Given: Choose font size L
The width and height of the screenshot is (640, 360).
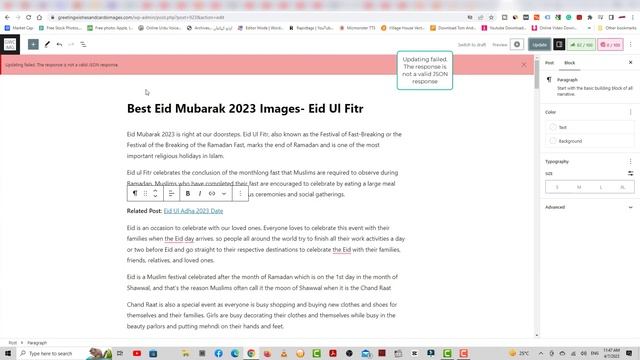Looking at the screenshot, I should pos(601,187).
